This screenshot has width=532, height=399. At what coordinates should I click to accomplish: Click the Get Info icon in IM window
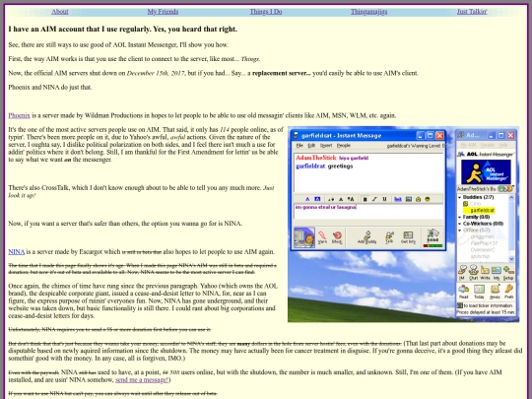pyautogui.click(x=409, y=237)
